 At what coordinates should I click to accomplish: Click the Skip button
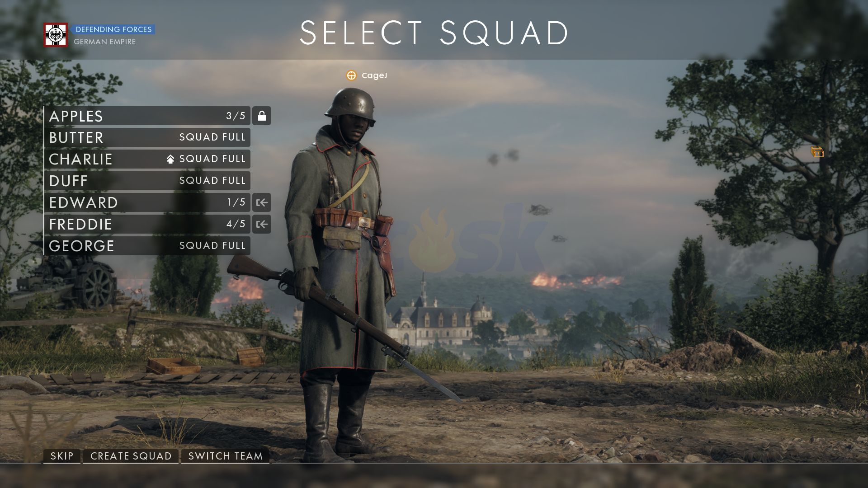(x=62, y=456)
